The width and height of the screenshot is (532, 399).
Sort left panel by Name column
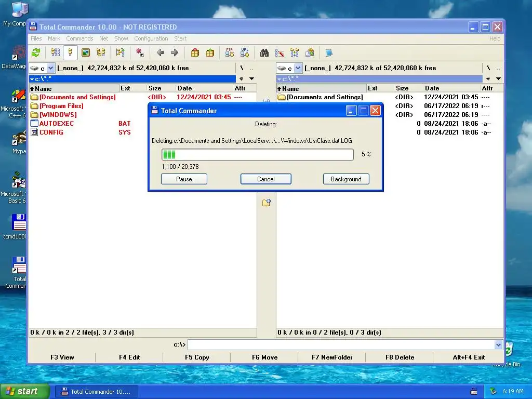[x=74, y=88]
